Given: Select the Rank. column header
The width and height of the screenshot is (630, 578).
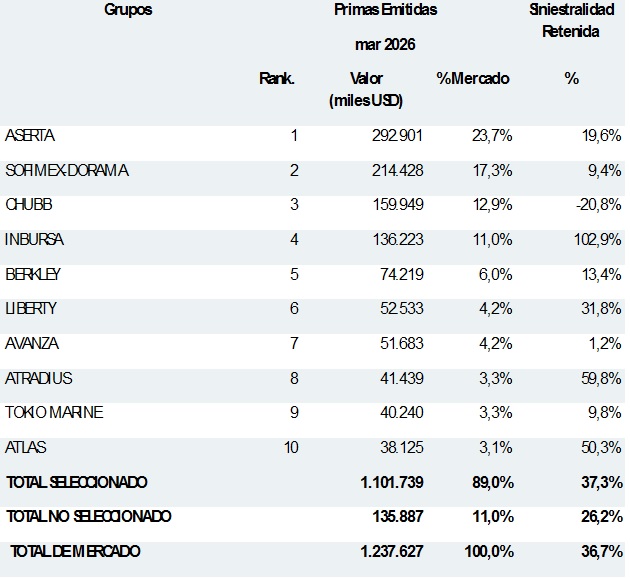Looking at the screenshot, I should [277, 78].
